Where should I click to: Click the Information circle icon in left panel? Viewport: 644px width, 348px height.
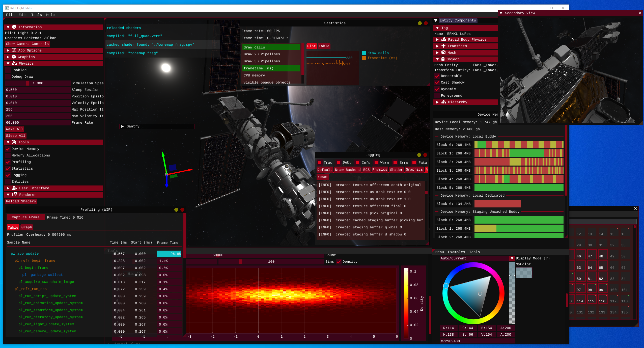click(x=14, y=27)
